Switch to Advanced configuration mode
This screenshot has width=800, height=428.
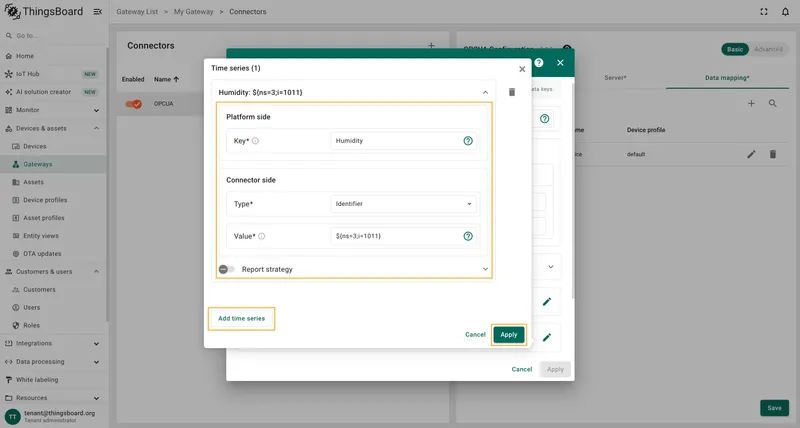768,49
